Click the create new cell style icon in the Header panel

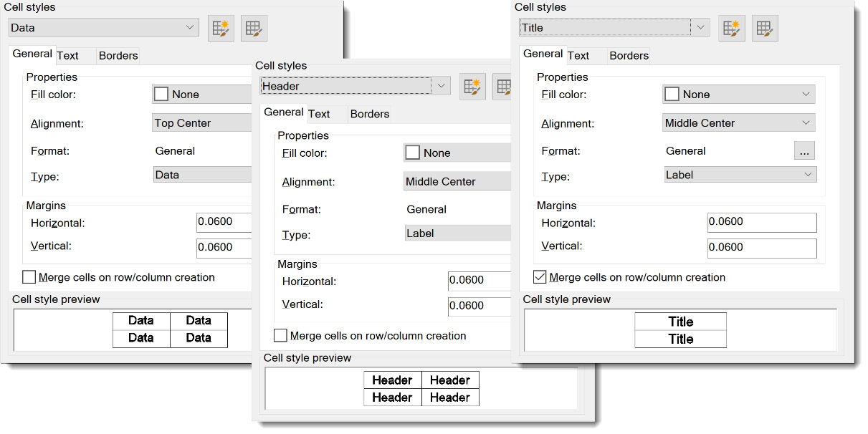coord(473,87)
